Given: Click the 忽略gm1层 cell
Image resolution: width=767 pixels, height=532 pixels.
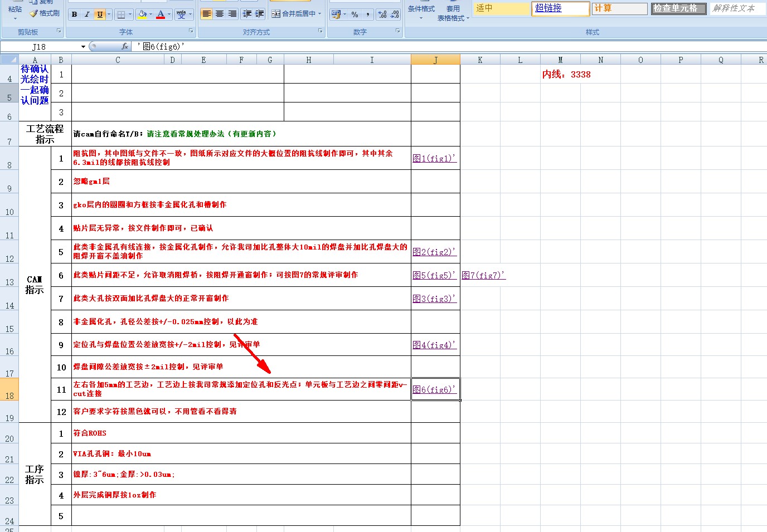Looking at the screenshot, I should coord(241,182).
